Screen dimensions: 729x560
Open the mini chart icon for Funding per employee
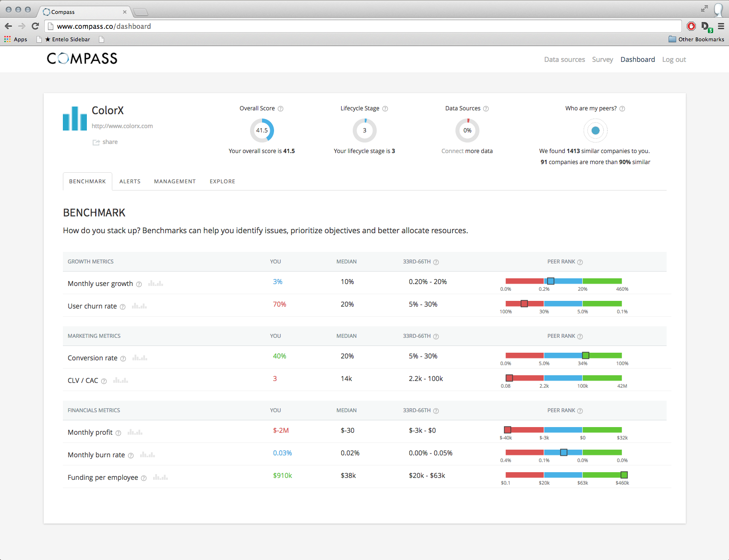click(160, 477)
